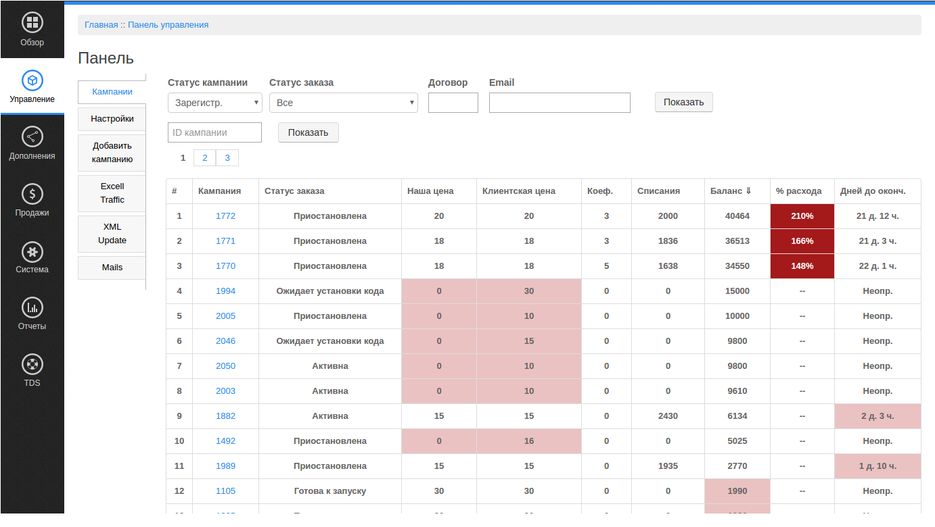
Task: Switch to the Кампании tab
Action: coord(112,91)
